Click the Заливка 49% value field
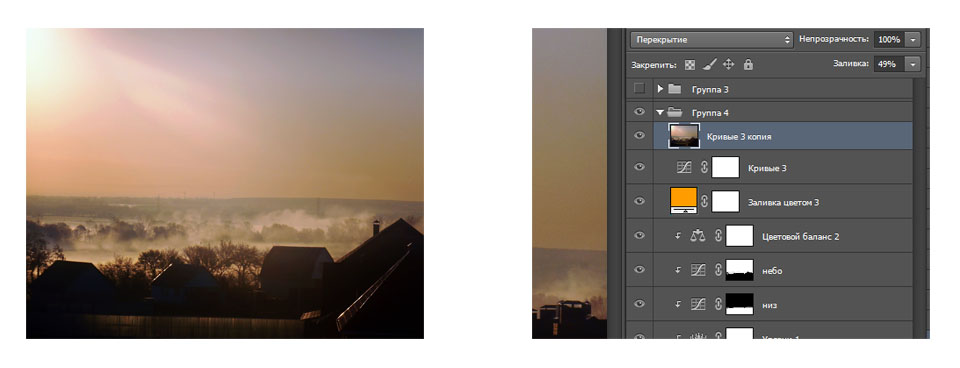The image size is (960, 368). point(889,64)
